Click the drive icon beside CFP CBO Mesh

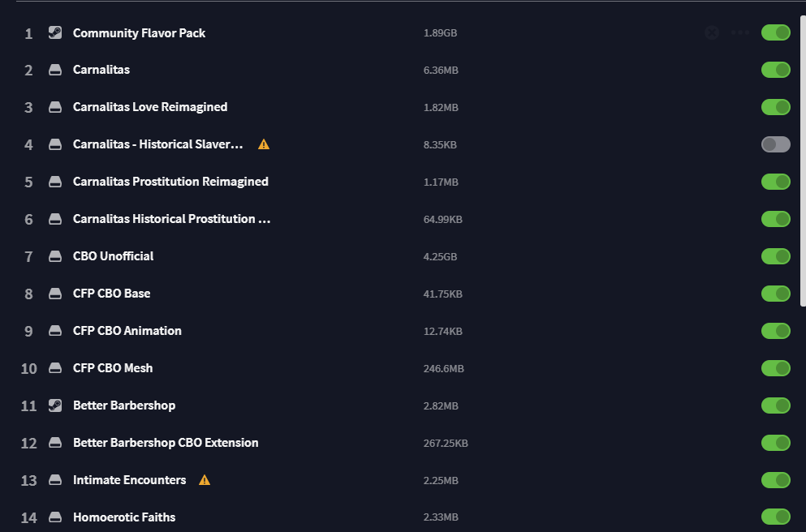click(55, 368)
